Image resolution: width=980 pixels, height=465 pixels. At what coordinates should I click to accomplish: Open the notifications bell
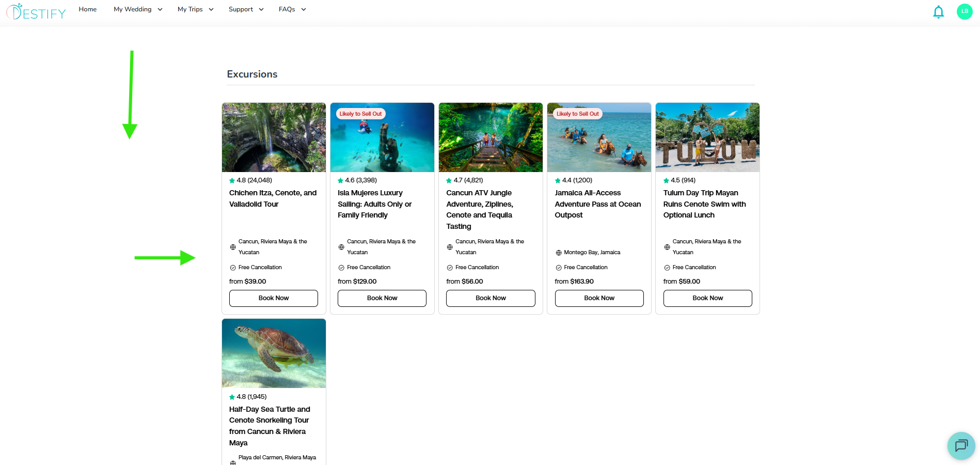point(938,12)
